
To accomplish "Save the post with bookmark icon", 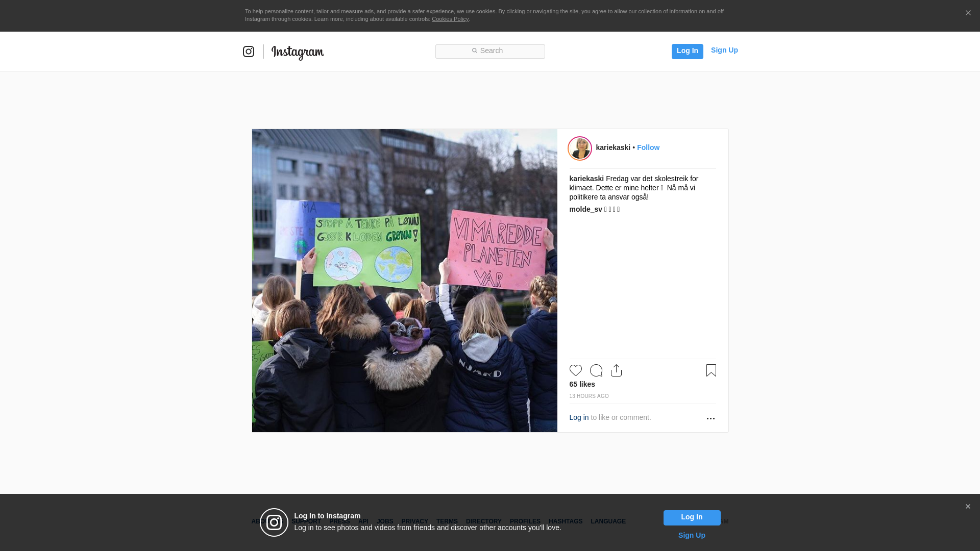I will click(x=711, y=370).
